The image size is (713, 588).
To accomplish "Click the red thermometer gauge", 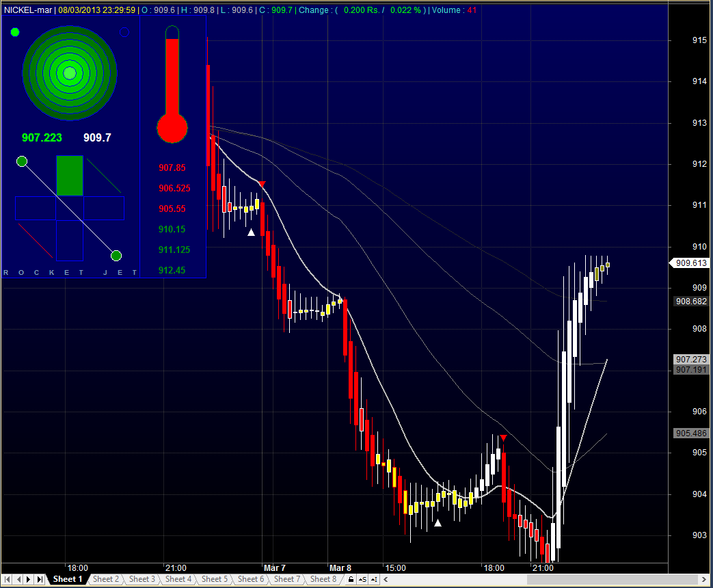I will click(172, 85).
